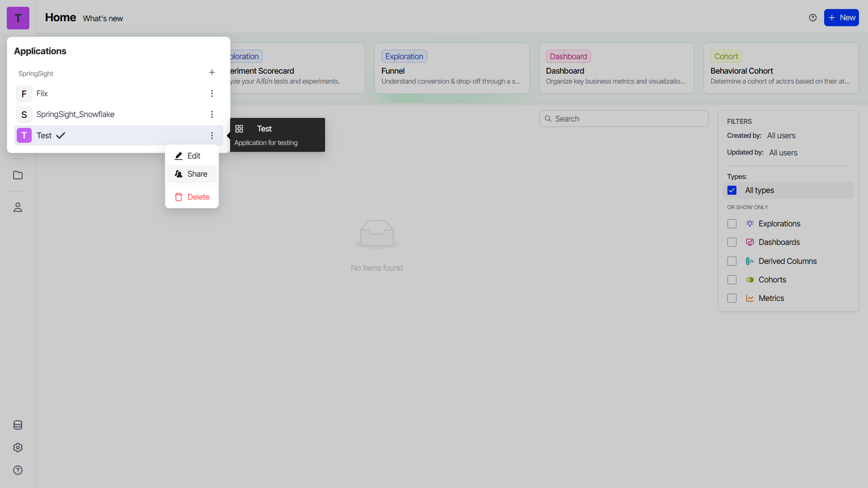Click the Home page title
The width and height of the screenshot is (868, 488).
pos(61,18)
